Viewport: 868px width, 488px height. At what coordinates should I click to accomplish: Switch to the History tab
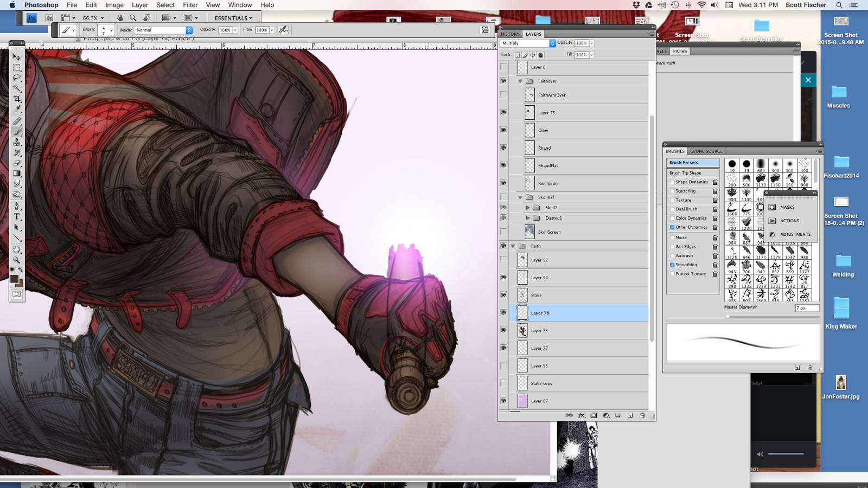(510, 34)
